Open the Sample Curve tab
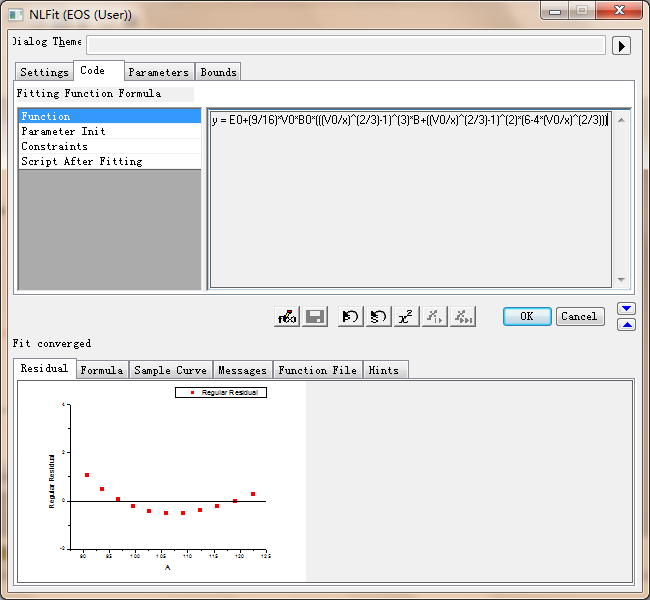Viewport: 650px width, 600px height. pyautogui.click(x=170, y=370)
